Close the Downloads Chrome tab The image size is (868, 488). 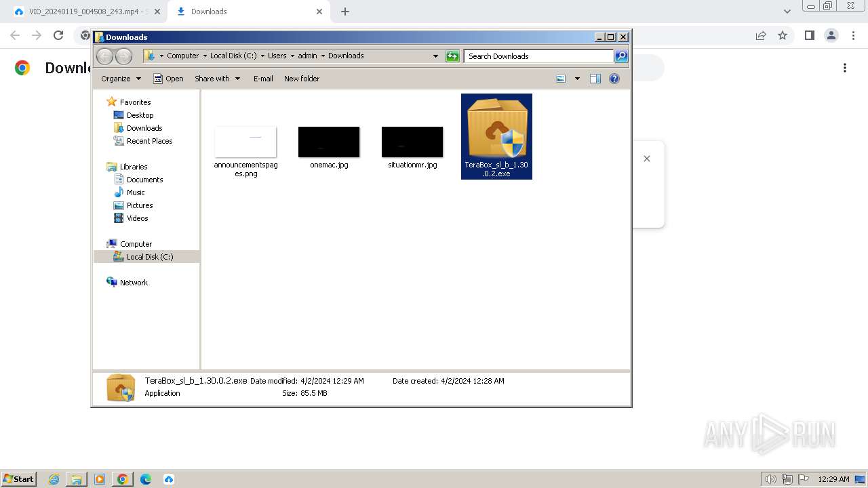click(319, 12)
